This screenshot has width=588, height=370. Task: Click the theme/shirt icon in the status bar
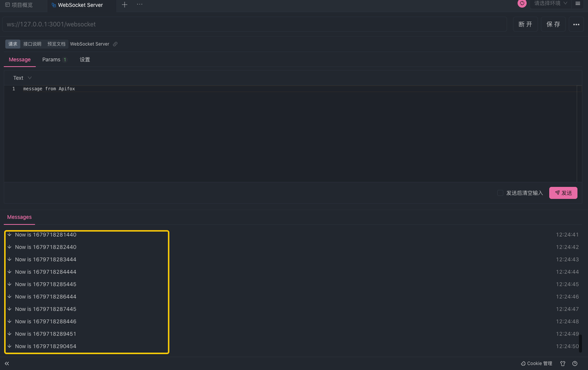(563, 363)
